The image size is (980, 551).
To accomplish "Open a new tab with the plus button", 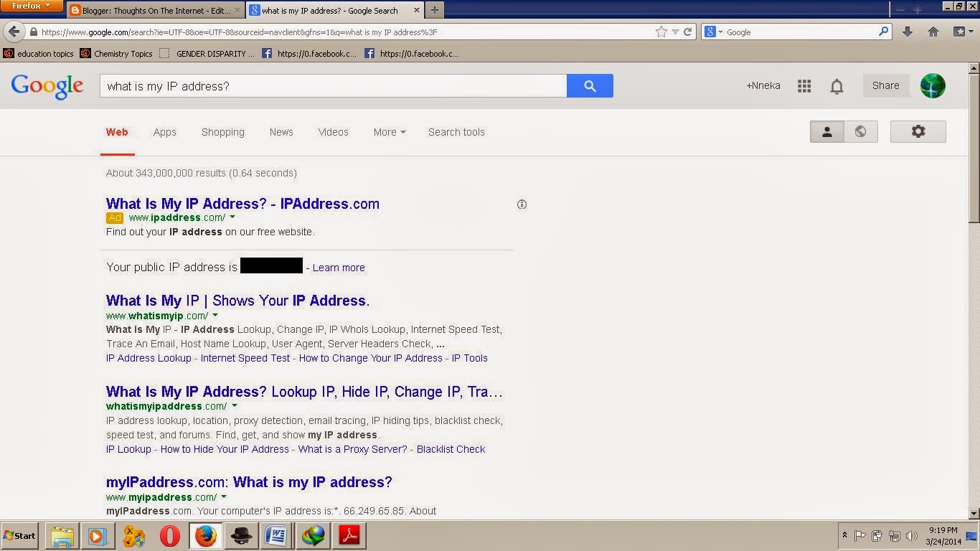I will click(x=434, y=10).
